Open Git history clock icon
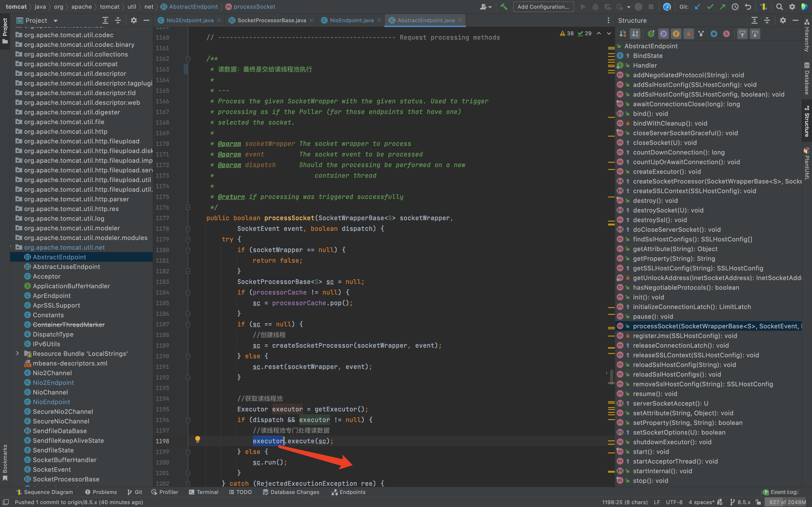Image resolution: width=812 pixels, height=507 pixels. (x=735, y=7)
